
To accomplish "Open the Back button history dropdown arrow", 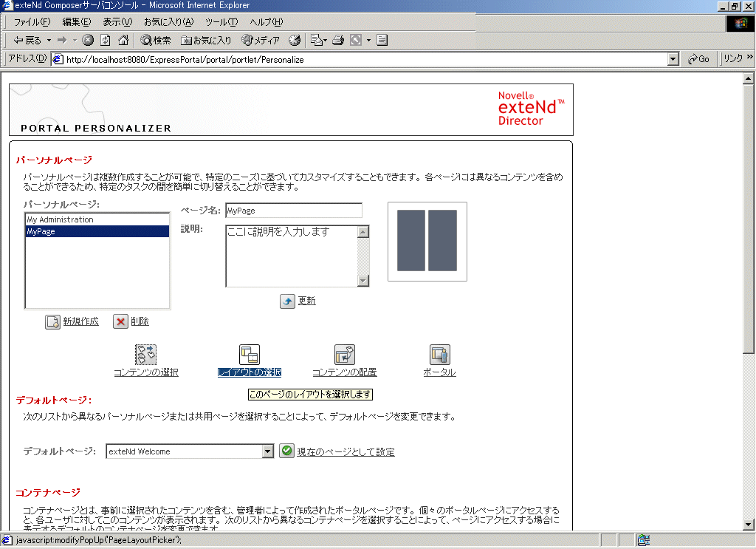I will [49, 41].
